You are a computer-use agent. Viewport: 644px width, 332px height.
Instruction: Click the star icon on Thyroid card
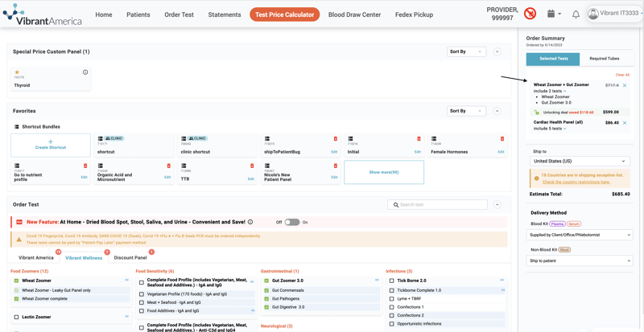tap(17, 72)
